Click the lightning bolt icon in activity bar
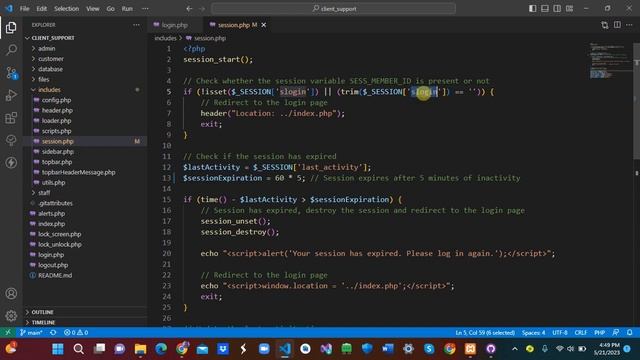 (11, 163)
